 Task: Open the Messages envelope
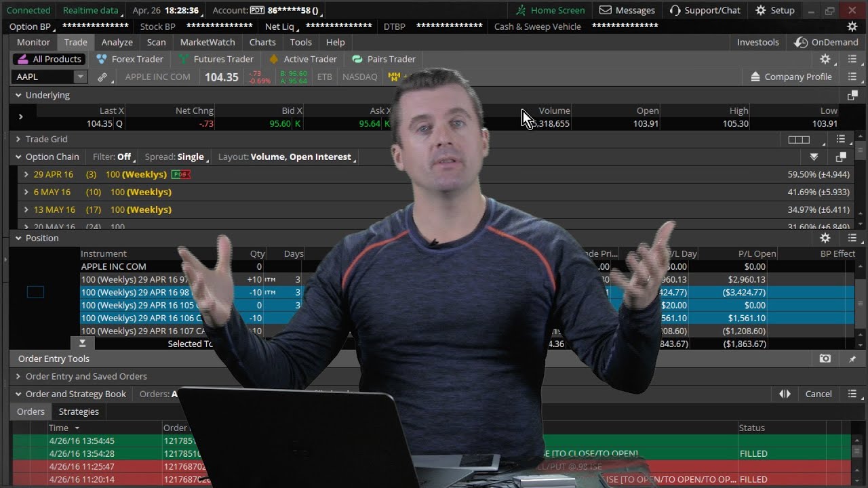pyautogui.click(x=627, y=10)
